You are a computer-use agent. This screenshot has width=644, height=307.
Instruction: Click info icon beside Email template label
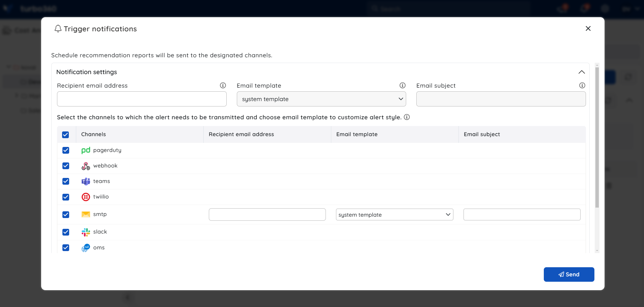coord(402,85)
